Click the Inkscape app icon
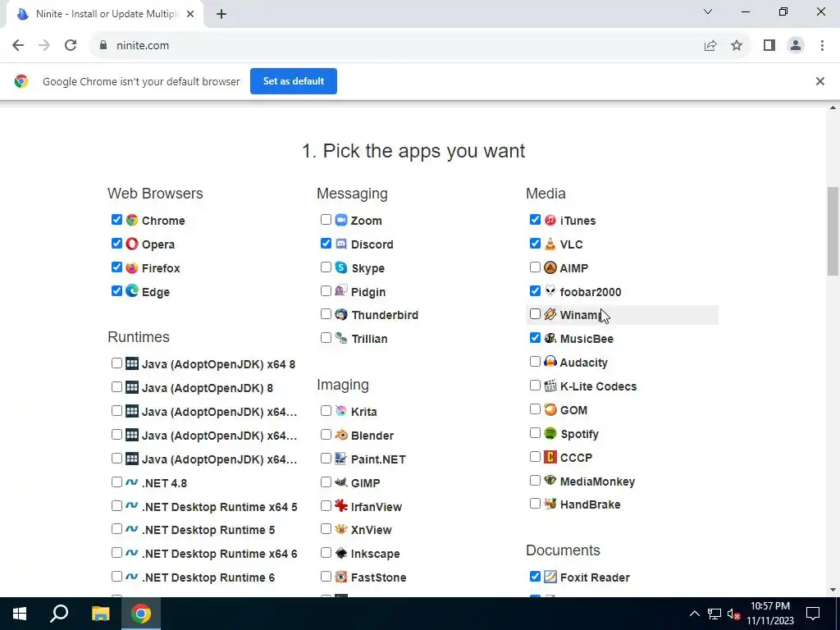 click(341, 554)
